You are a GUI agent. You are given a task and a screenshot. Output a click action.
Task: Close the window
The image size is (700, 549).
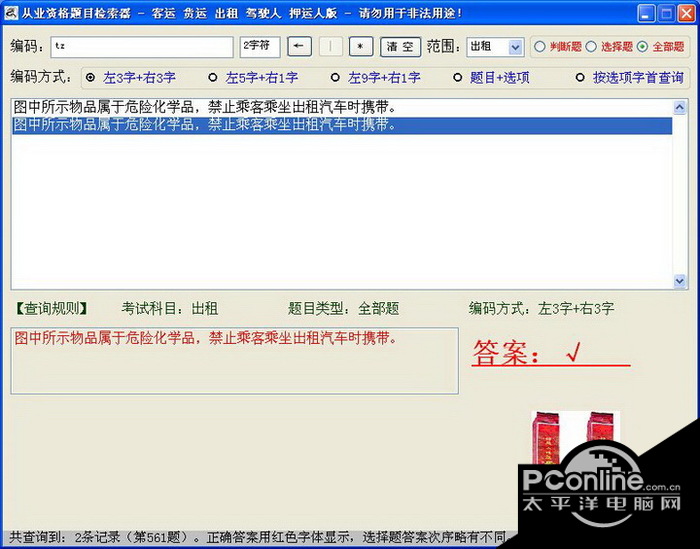(x=686, y=13)
